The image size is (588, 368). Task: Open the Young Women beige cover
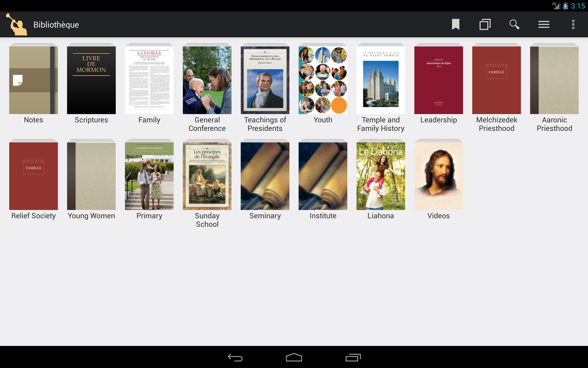[91, 176]
